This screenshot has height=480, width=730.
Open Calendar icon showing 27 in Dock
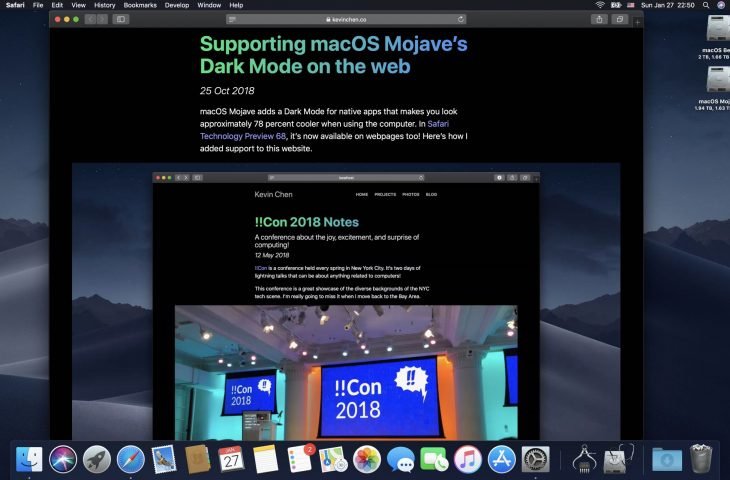click(x=231, y=460)
